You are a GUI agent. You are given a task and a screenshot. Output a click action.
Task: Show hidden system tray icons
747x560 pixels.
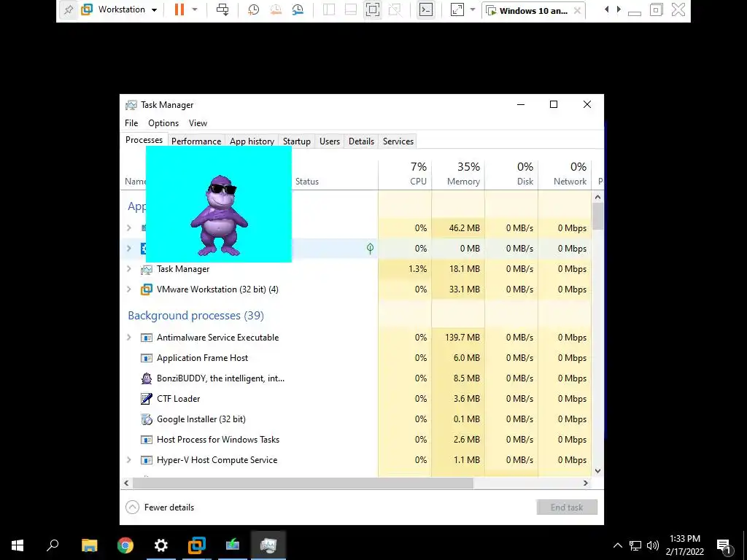coord(617,545)
